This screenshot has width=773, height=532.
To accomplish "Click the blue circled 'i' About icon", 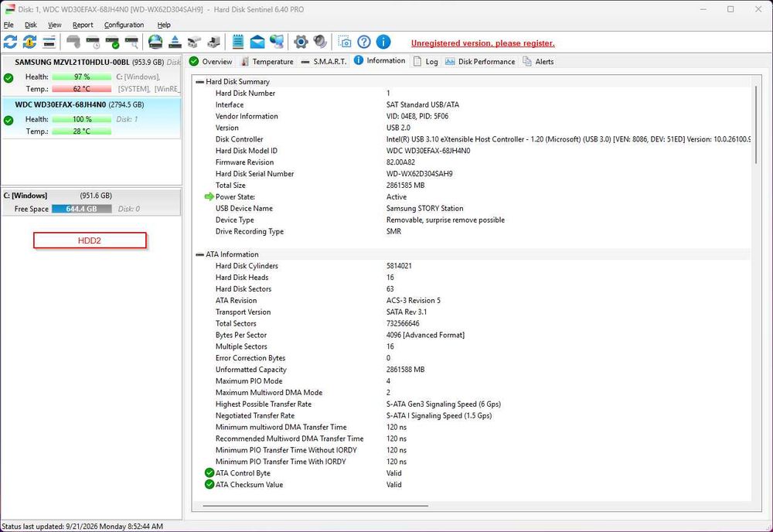I will point(383,42).
